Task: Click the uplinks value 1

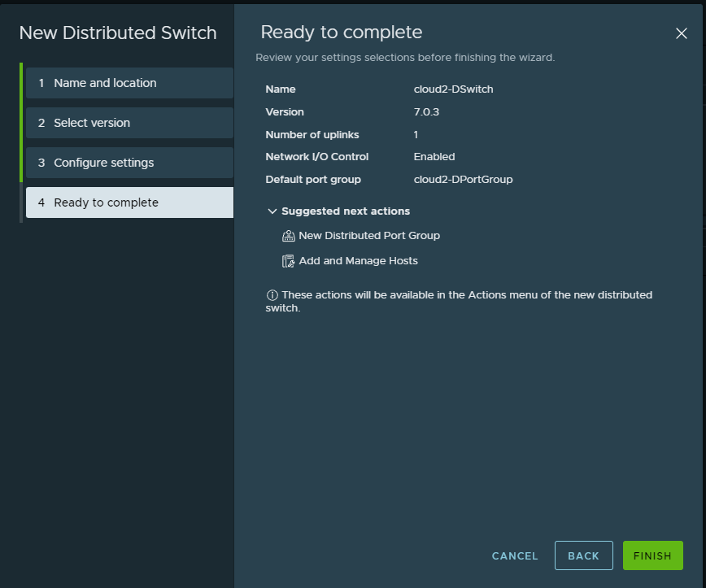Action: click(416, 135)
